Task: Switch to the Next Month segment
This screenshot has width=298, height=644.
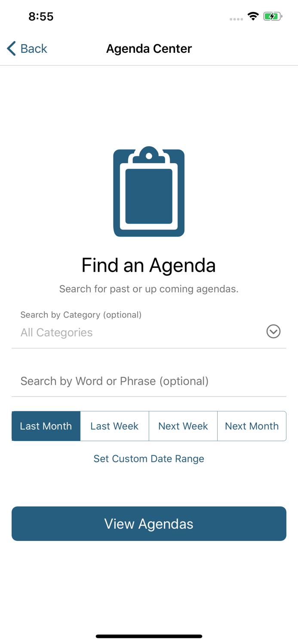Action: (x=252, y=426)
